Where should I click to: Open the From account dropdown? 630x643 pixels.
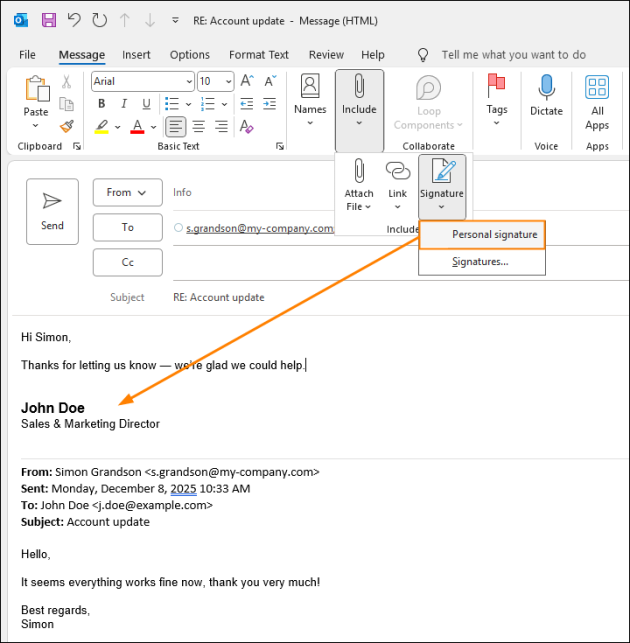pyautogui.click(x=128, y=192)
